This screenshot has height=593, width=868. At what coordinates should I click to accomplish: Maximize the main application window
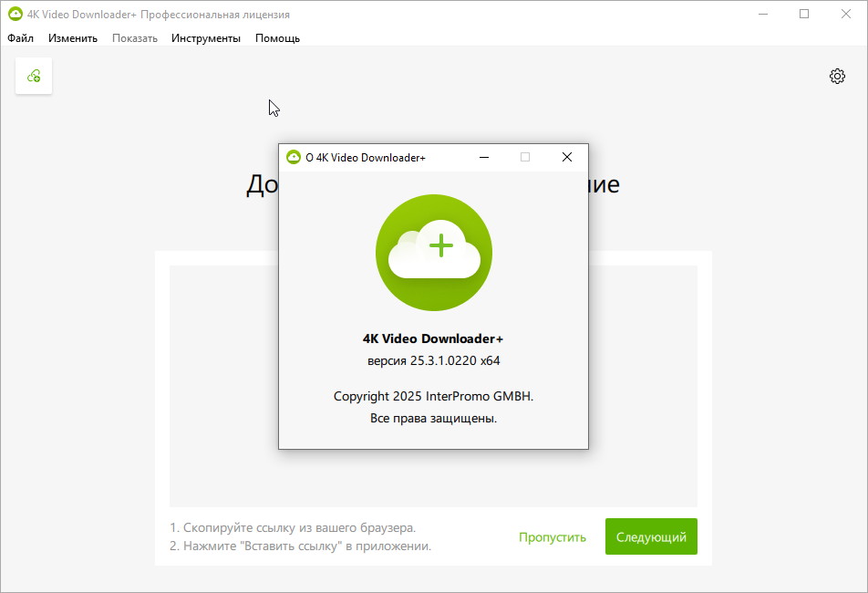pos(804,14)
